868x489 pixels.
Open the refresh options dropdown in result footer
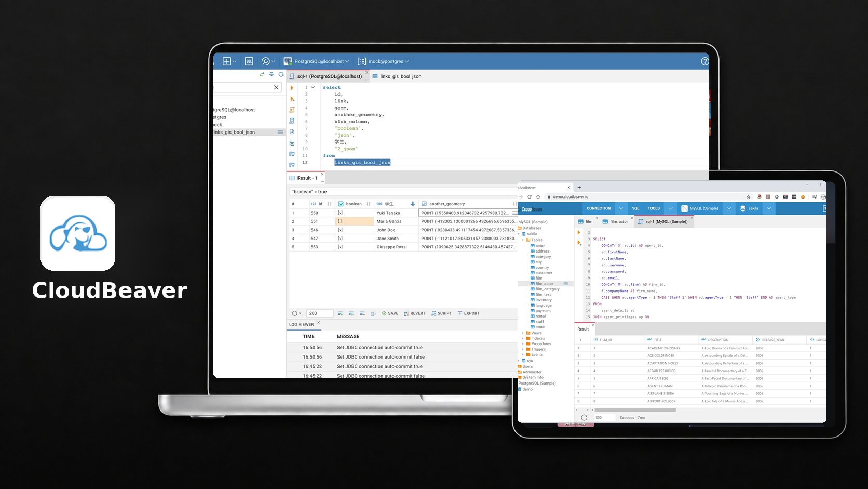click(x=296, y=313)
